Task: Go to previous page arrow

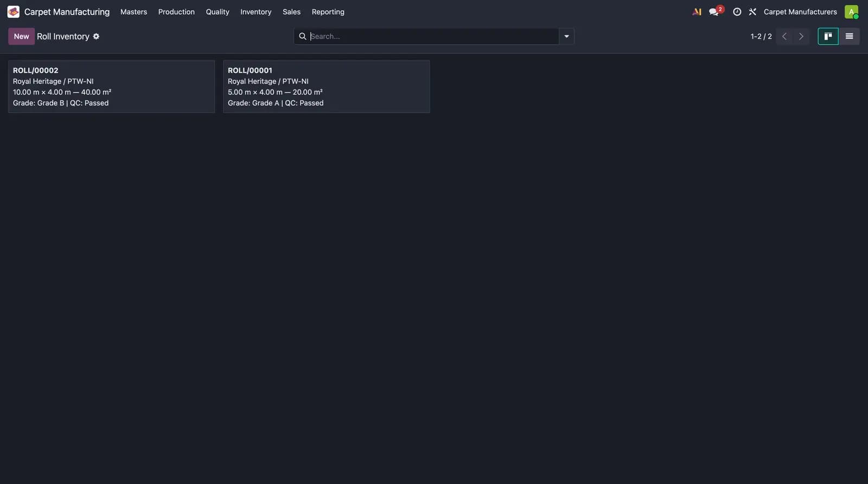Action: tap(784, 36)
